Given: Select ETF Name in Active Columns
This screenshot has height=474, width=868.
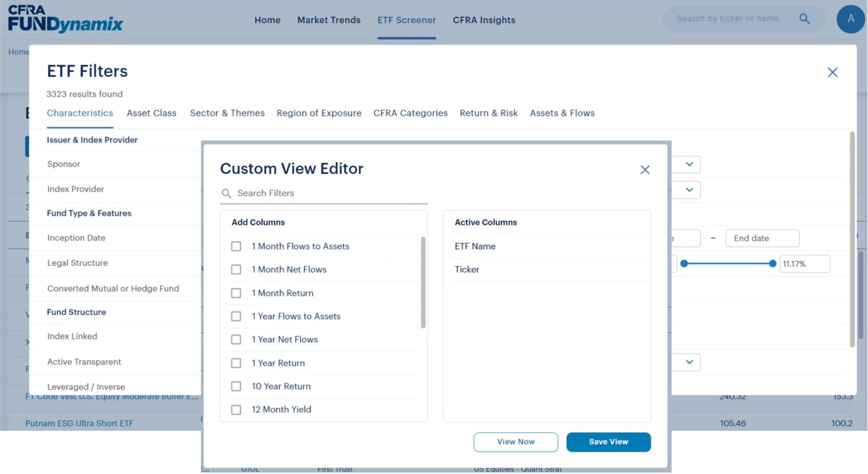Looking at the screenshot, I should tap(475, 246).
